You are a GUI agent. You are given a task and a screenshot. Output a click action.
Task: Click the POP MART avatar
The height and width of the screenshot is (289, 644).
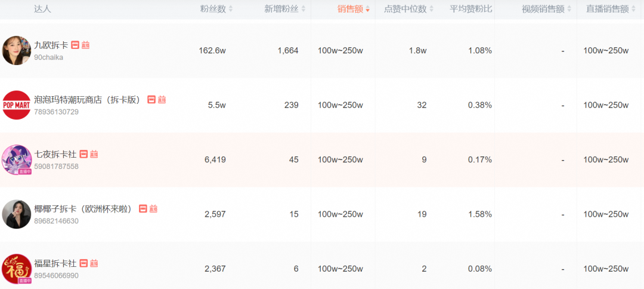point(17,105)
